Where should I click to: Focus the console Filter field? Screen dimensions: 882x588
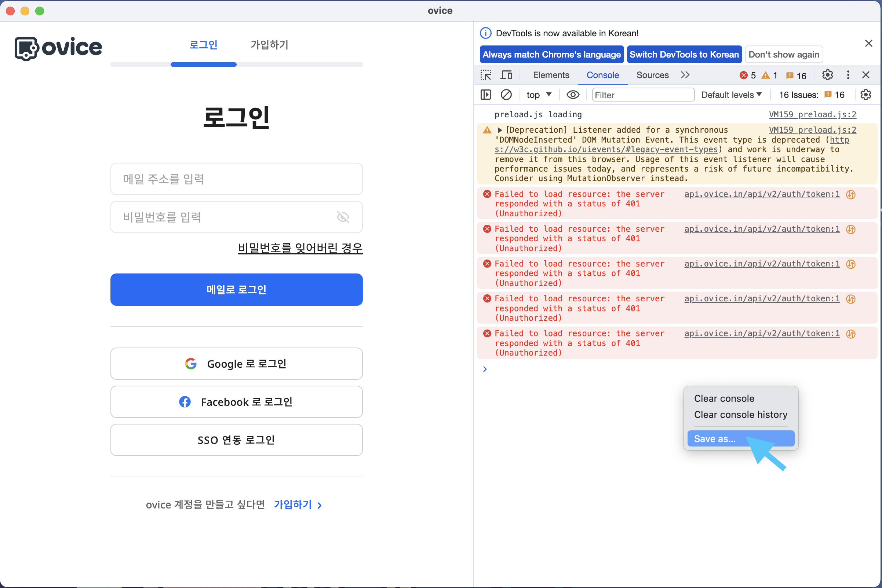(643, 95)
